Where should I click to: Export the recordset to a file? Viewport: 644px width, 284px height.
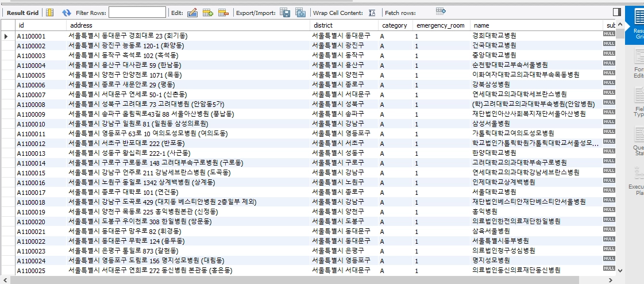coord(285,13)
